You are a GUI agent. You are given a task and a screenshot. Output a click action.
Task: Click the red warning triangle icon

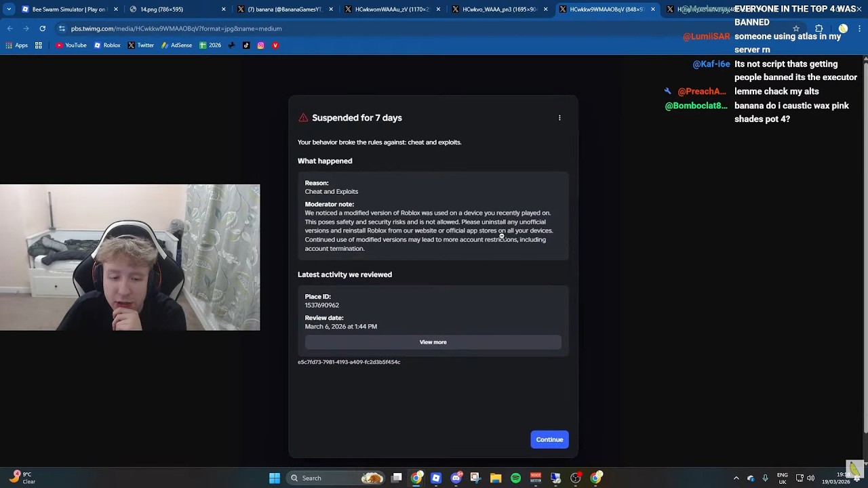tap(303, 118)
